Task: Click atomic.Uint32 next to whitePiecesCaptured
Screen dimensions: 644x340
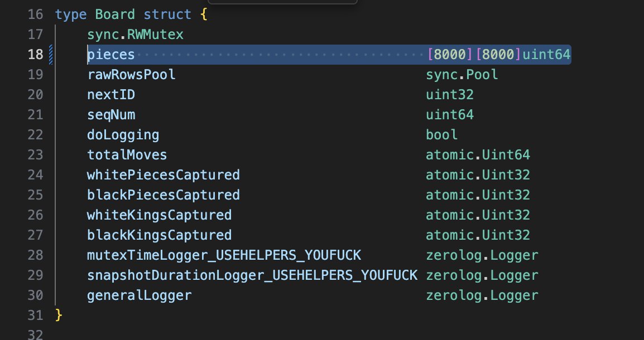Action: 478,175
